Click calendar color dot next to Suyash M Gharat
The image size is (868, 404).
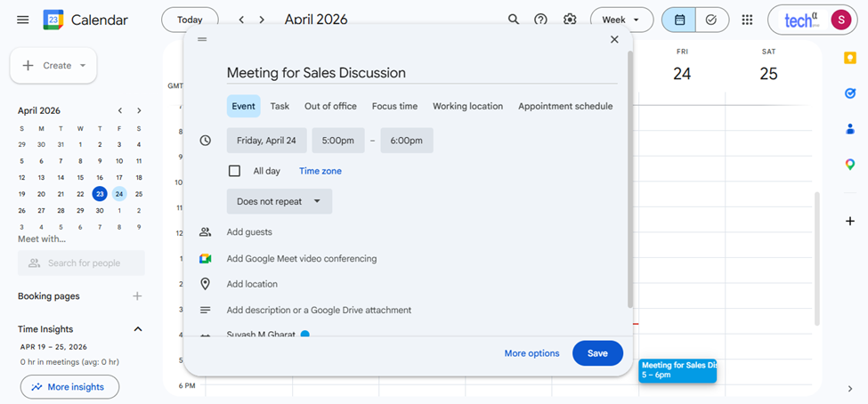305,335
